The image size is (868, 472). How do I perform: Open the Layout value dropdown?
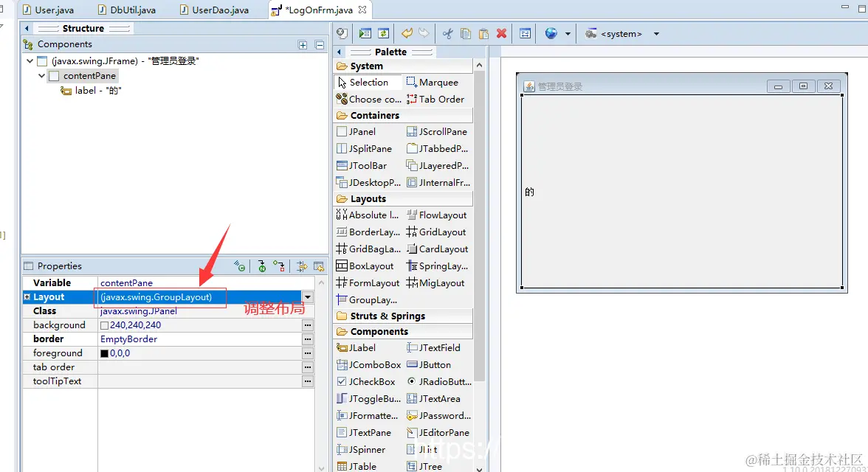[308, 297]
